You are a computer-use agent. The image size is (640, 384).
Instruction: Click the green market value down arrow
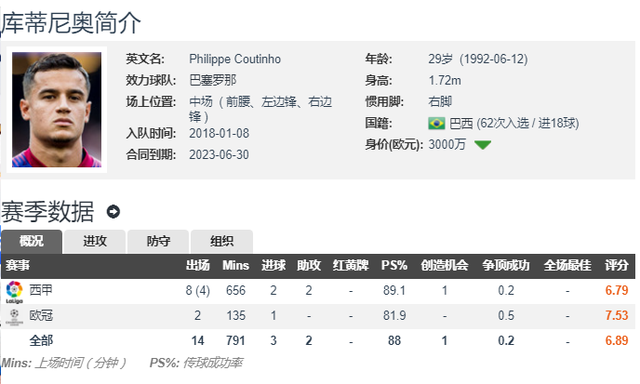[483, 145]
